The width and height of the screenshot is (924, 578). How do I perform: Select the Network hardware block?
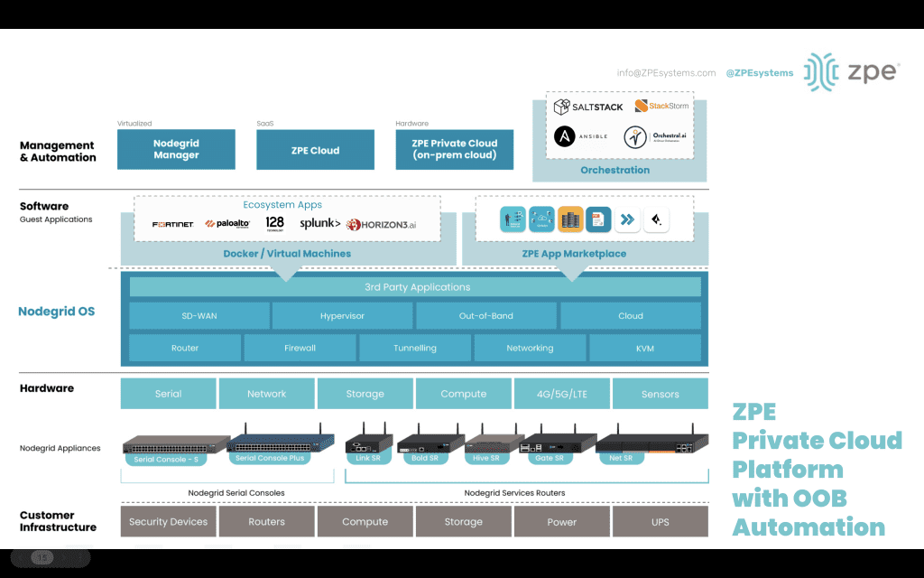coord(267,394)
